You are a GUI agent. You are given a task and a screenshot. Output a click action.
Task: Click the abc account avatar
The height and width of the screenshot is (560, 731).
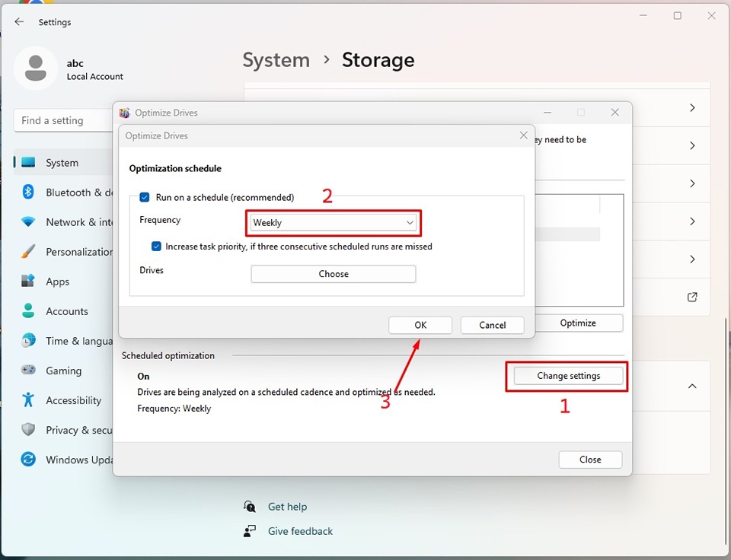[x=36, y=68]
